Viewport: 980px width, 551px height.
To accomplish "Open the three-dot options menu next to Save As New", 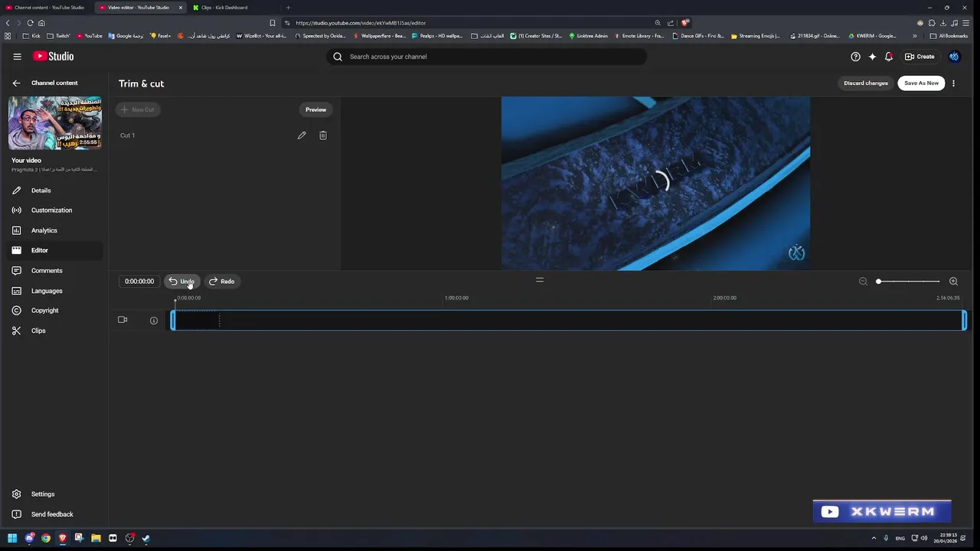I will pos(953,83).
